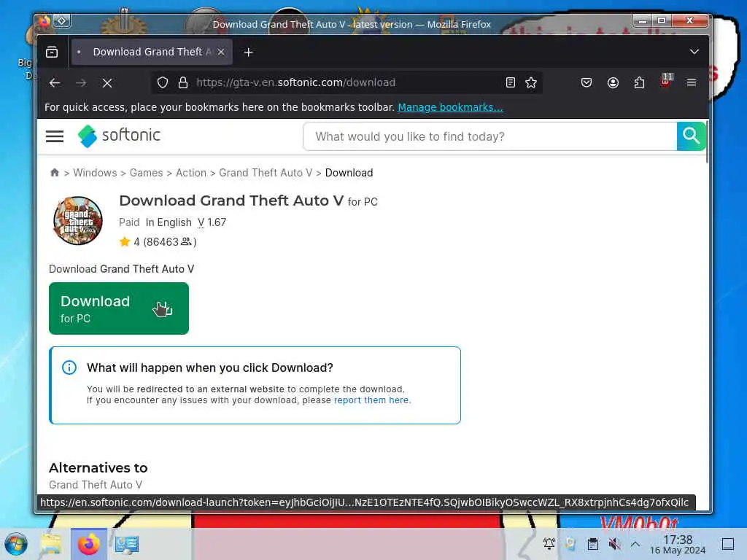747x560 pixels.
Task: Click the Paid license label
Action: click(x=129, y=222)
